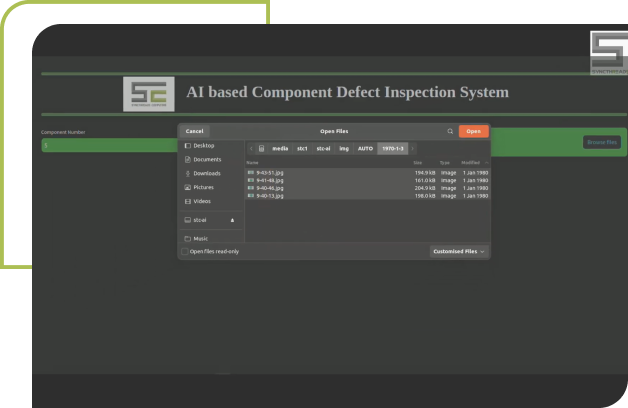This screenshot has height=408, width=628.
Task: Eject the stc-ai volume
Action: (x=232, y=220)
